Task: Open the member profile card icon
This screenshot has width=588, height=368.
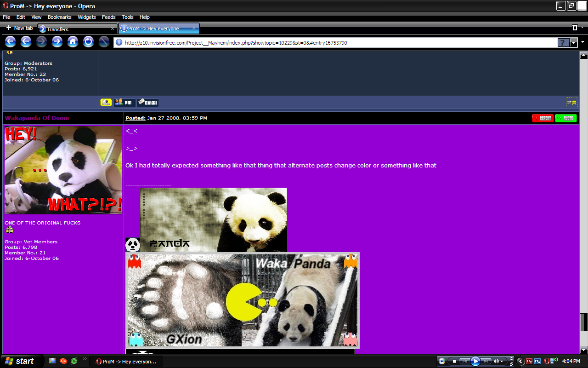Action: coord(106,103)
